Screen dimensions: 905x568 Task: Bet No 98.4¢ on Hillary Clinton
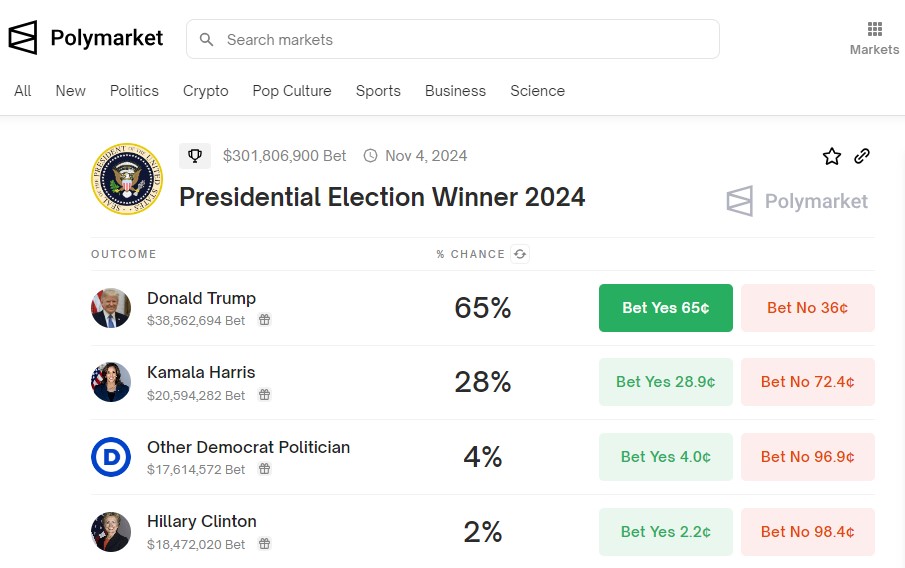pyautogui.click(x=807, y=532)
